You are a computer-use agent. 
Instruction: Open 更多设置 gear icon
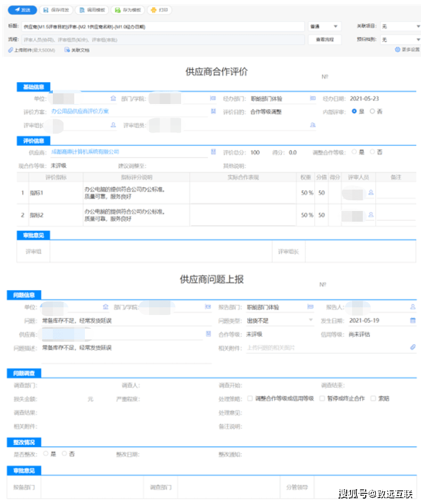[397, 50]
